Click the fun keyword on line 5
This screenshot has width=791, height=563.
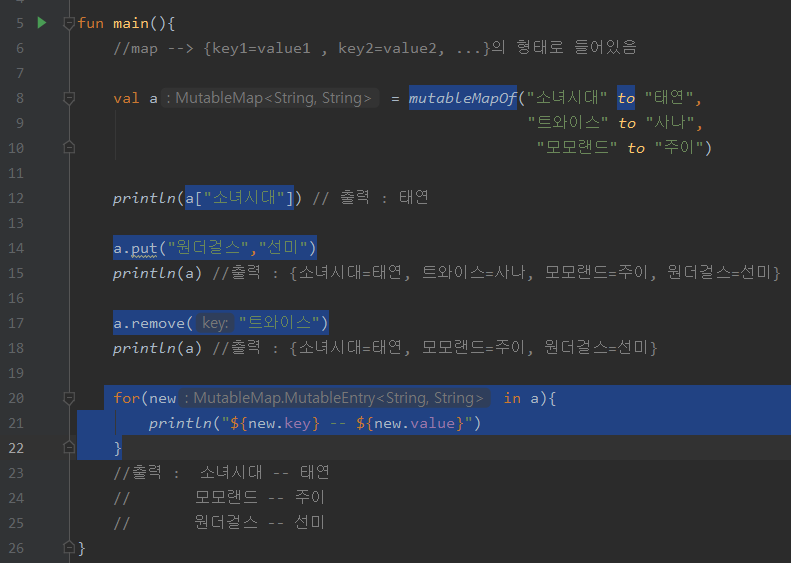coord(91,23)
